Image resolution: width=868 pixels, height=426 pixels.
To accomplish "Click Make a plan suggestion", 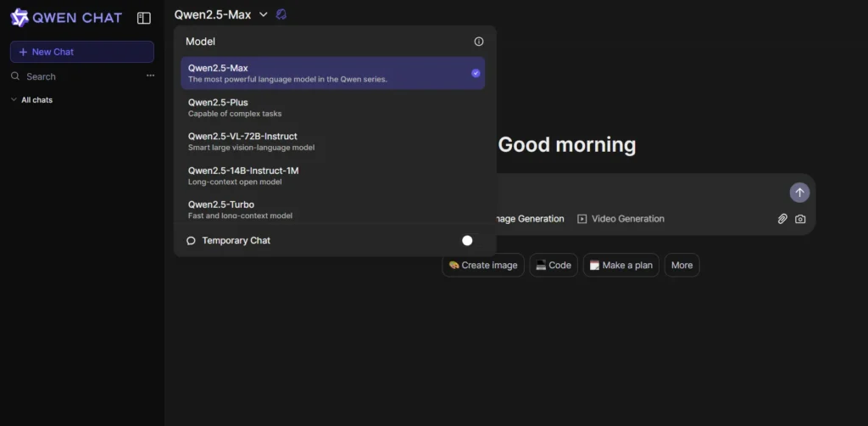I will pyautogui.click(x=621, y=265).
